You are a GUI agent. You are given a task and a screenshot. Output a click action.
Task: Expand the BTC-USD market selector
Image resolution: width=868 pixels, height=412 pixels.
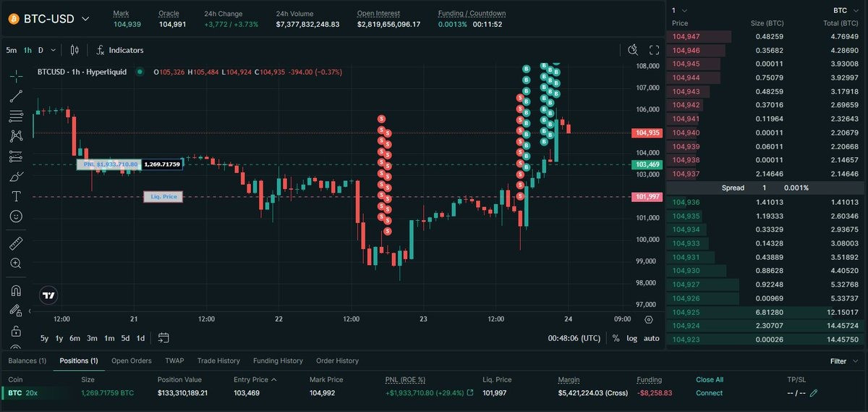[x=85, y=19]
